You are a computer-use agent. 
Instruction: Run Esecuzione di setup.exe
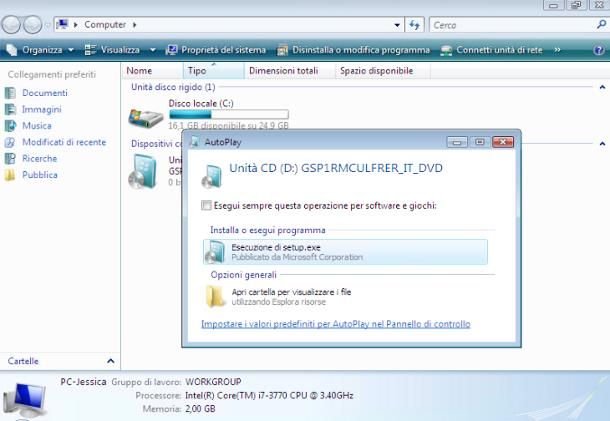(345, 252)
